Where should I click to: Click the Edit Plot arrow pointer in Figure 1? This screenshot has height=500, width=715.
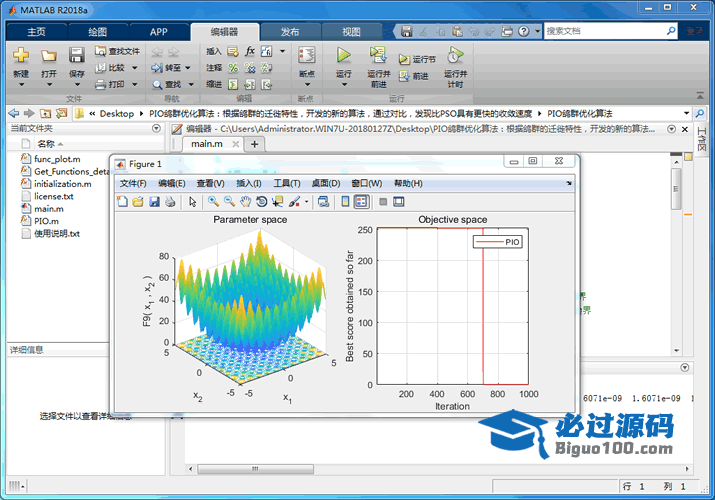[x=192, y=201]
